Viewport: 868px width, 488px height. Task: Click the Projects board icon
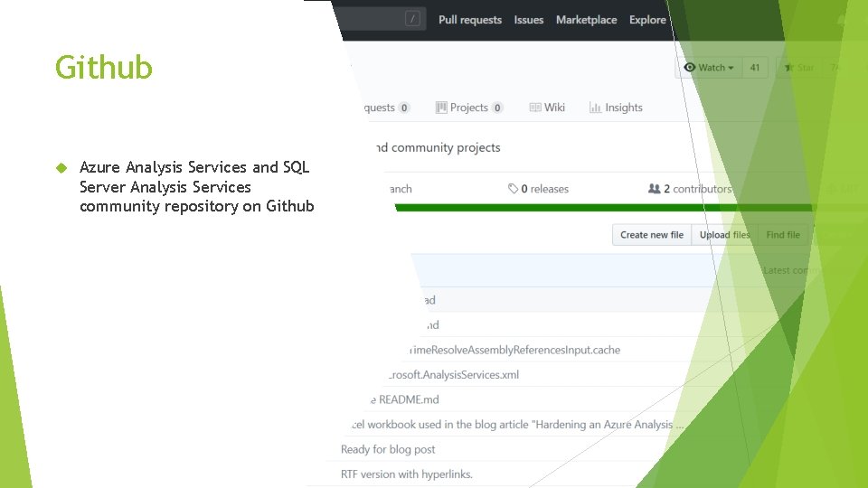point(441,108)
